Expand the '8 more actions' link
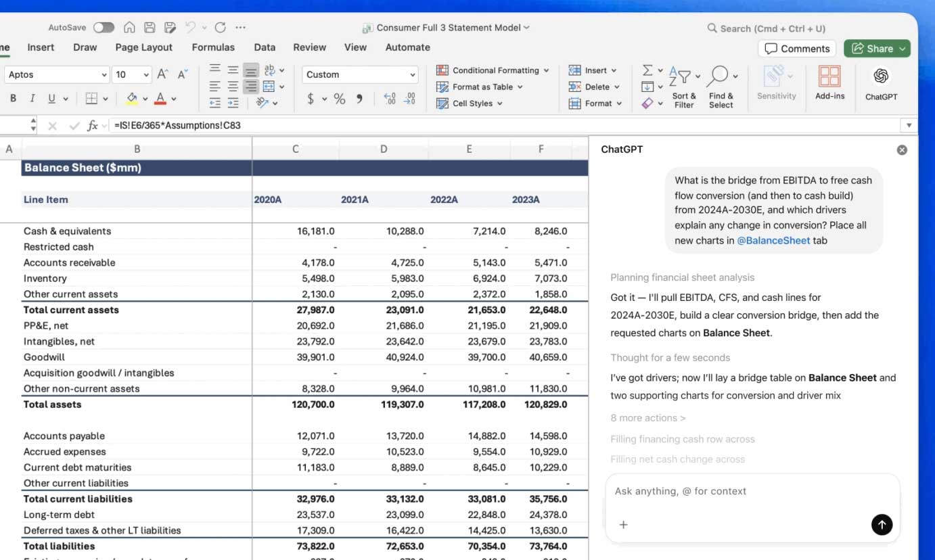Screen dimensions: 935x560 [x=648, y=418]
